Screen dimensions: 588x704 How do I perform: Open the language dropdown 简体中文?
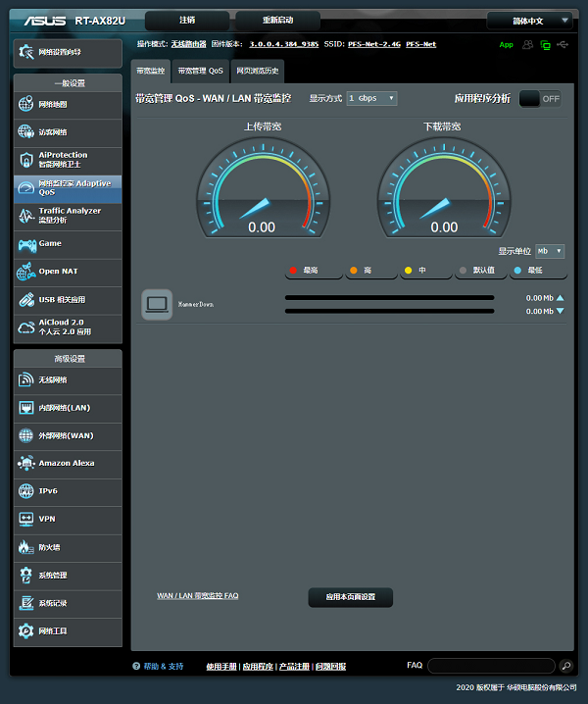tap(530, 21)
